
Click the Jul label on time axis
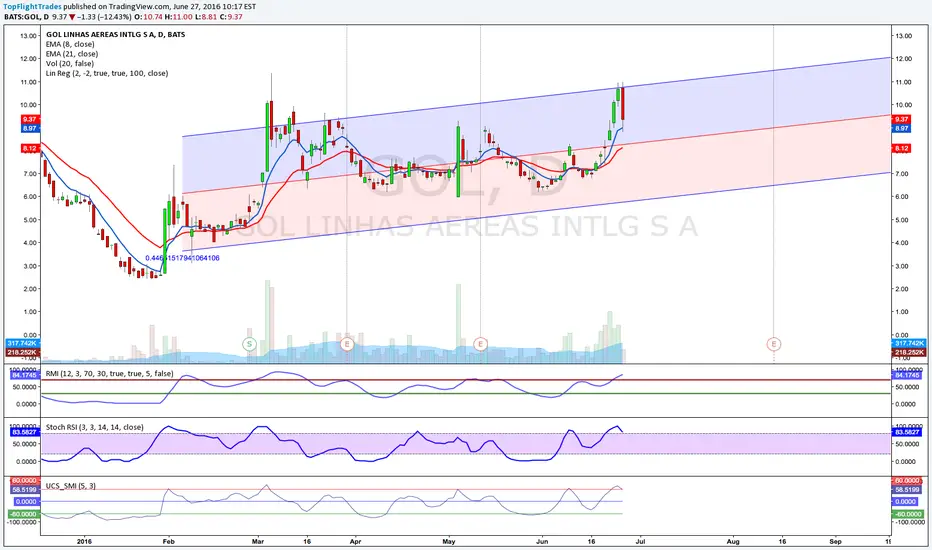tap(640, 542)
